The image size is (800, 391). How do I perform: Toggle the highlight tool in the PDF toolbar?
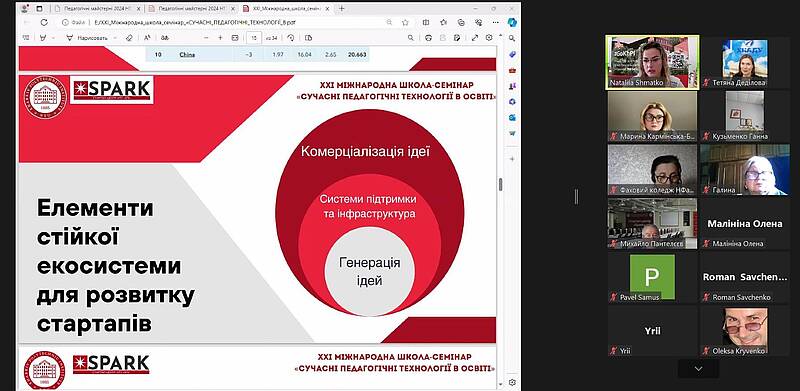(43, 38)
